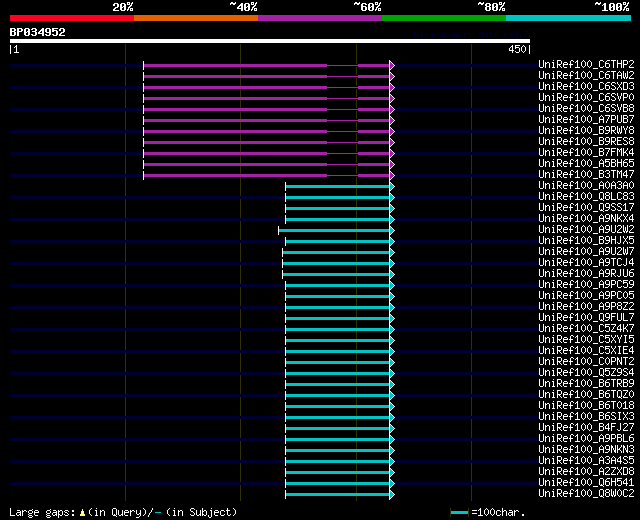Open UniRef100_A9P8Z2 hit
The height and width of the screenshot is (520, 640).
586,307
